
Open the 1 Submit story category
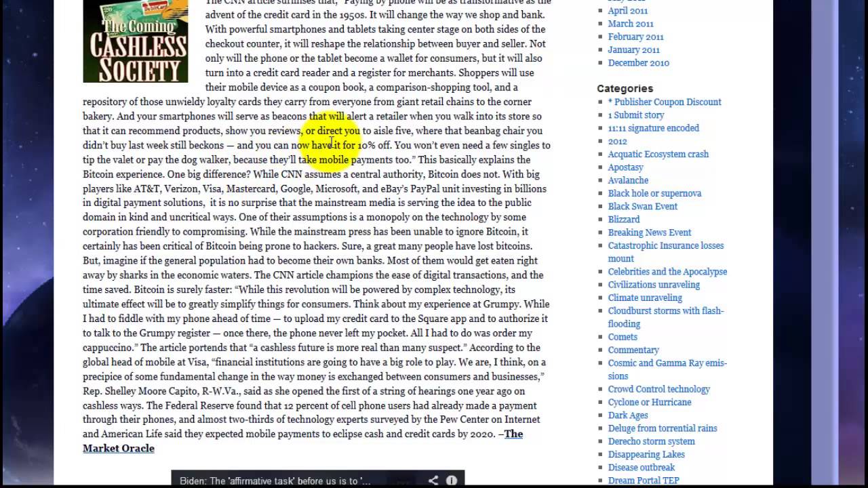635,115
